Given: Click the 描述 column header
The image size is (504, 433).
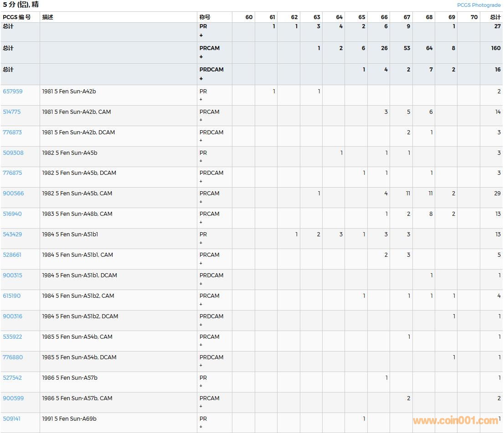Looking at the screenshot, I should pyautogui.click(x=48, y=17).
